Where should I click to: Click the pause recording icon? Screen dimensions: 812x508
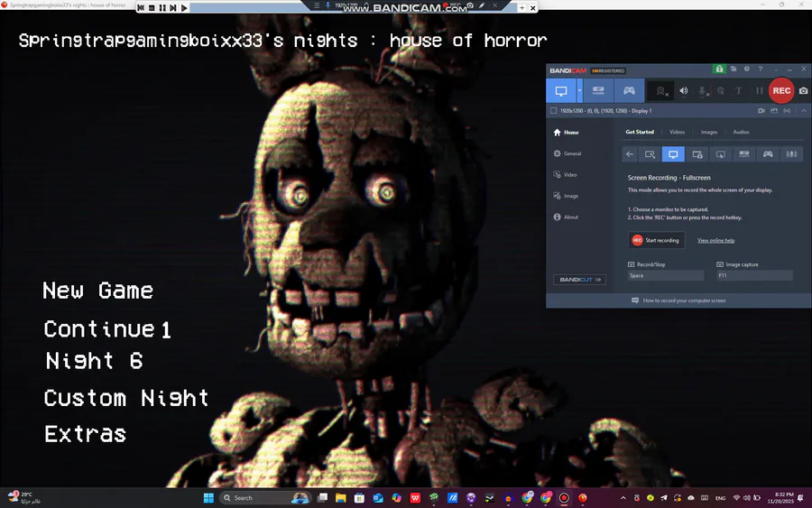click(759, 90)
